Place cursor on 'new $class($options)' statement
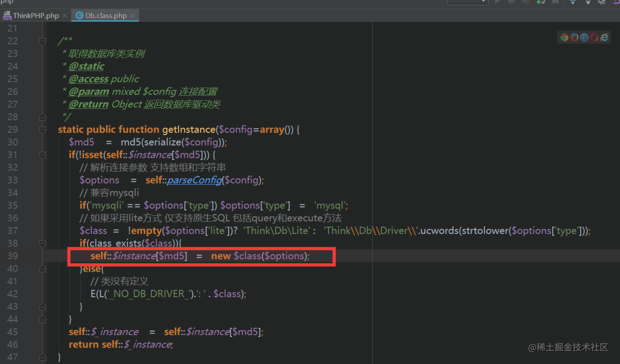The image size is (620, 364). (260, 256)
